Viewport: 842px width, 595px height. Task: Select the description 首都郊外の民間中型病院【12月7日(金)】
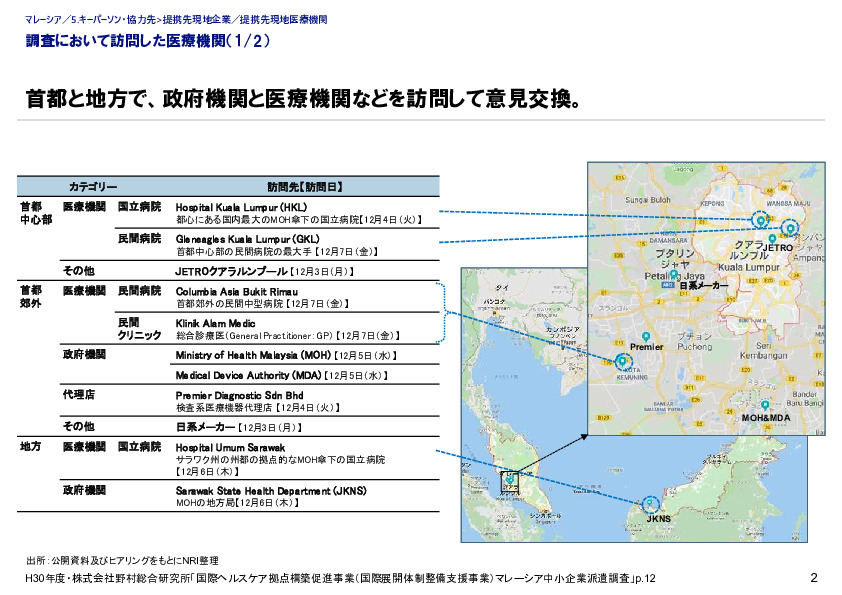click(x=263, y=304)
